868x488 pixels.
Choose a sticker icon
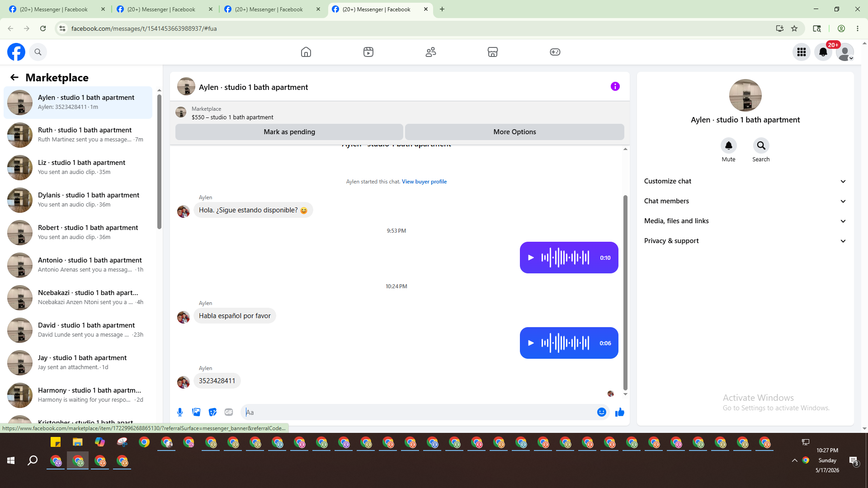(212, 412)
